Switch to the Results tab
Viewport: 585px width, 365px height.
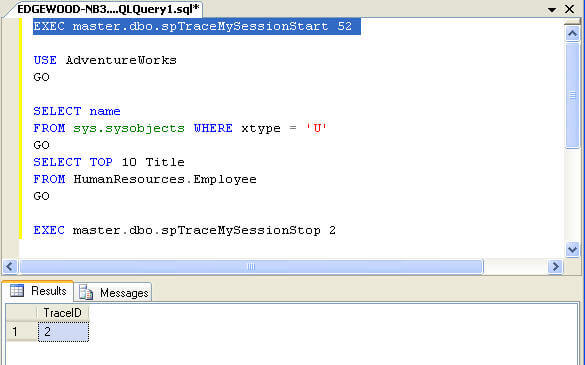pos(38,291)
